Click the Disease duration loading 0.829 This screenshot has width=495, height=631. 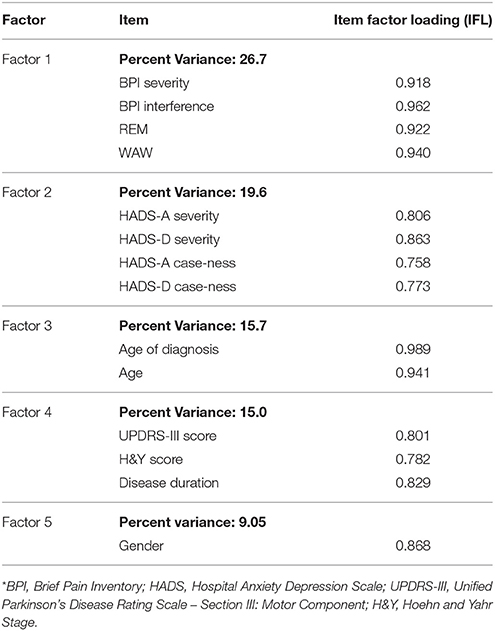coord(413,482)
